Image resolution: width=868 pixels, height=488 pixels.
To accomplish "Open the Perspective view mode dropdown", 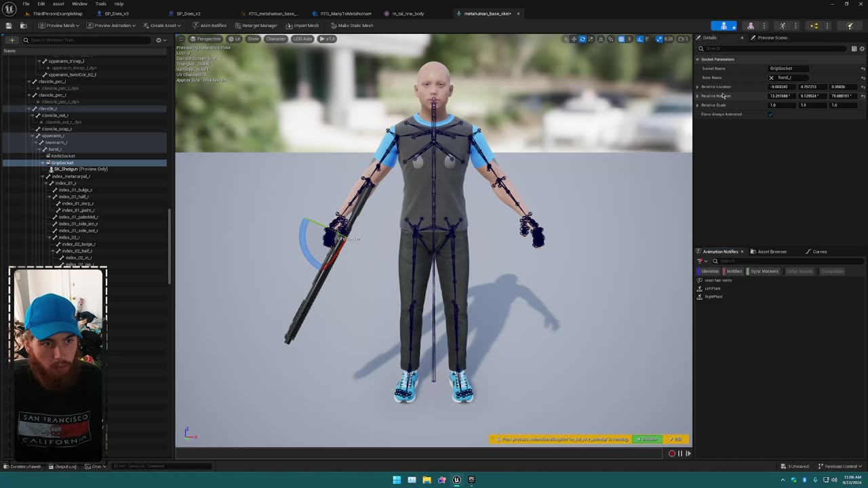I will (x=205, y=39).
